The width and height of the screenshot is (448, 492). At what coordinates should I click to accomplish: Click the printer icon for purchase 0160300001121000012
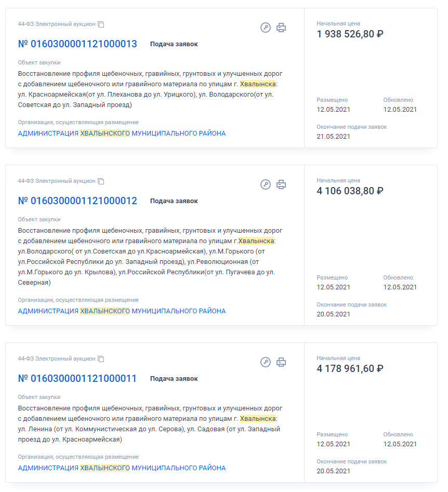[281, 184]
